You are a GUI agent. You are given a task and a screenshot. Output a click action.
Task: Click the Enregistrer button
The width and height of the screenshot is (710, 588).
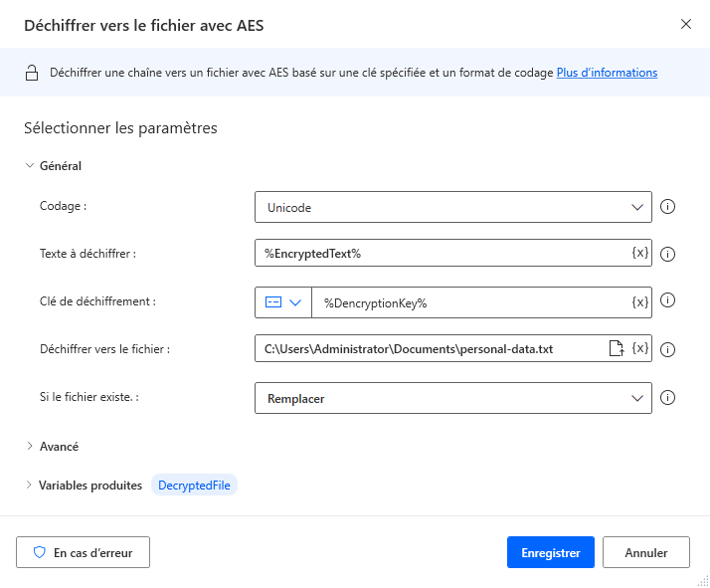tap(551, 552)
